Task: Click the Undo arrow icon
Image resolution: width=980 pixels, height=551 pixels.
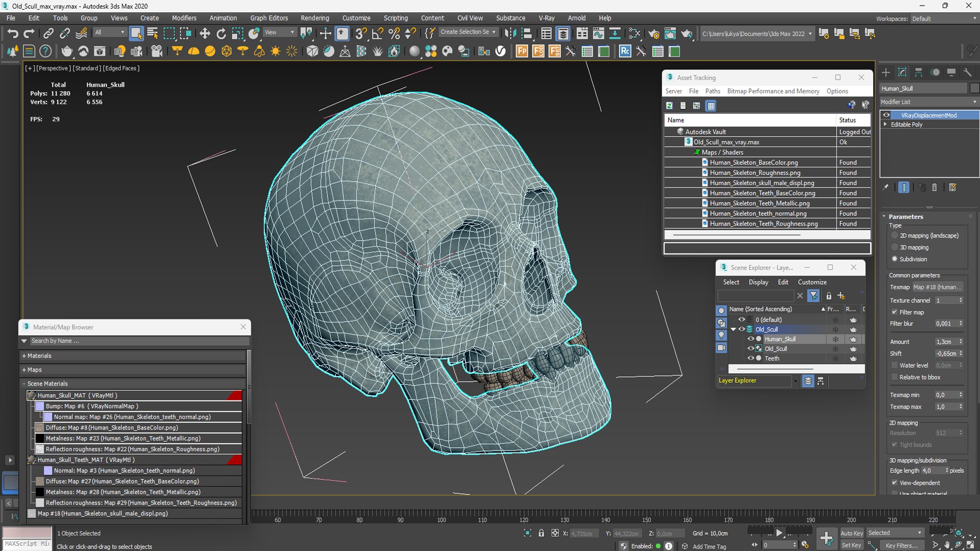Action: 12,34
